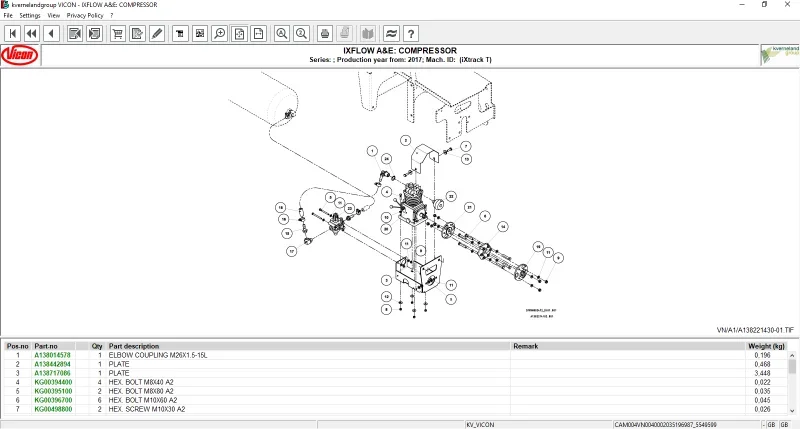Select HEX. SCREW M10X30 A2 description
This screenshot has height=429, width=800.
click(x=147, y=409)
